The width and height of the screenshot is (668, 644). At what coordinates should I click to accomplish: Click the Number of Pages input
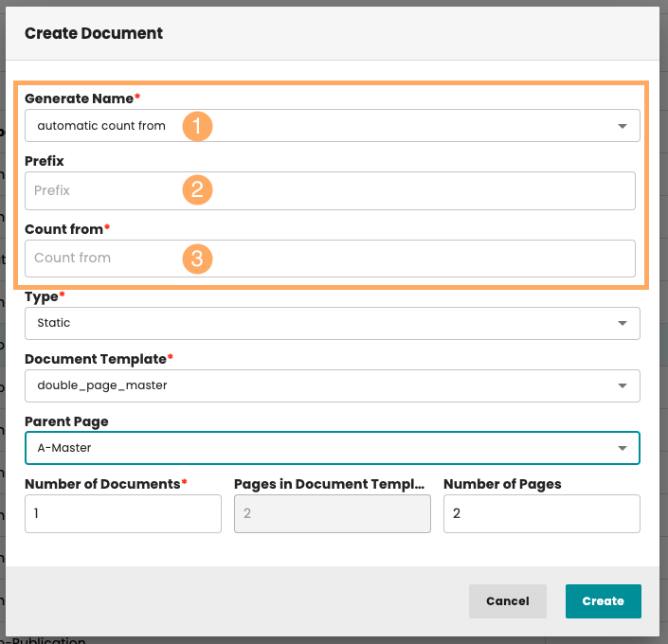[x=541, y=513]
